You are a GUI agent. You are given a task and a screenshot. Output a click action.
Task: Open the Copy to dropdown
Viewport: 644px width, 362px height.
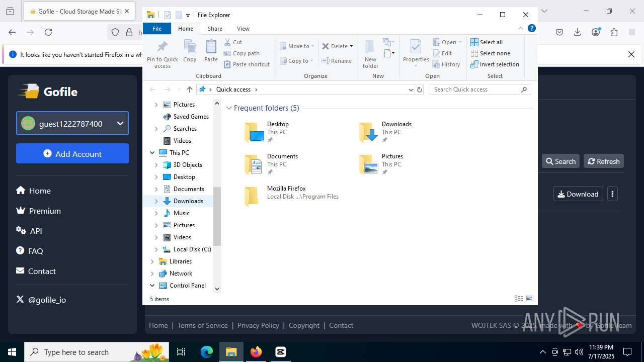tap(296, 61)
